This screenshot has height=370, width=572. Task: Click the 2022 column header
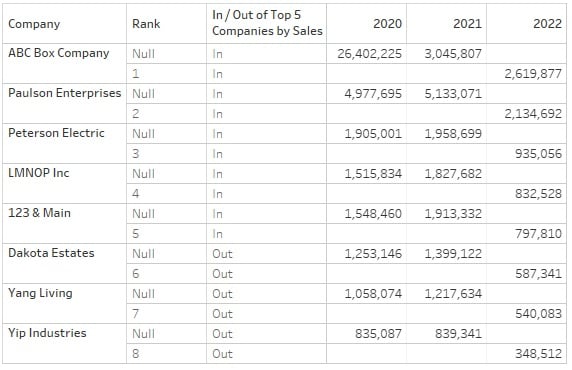[x=547, y=24]
